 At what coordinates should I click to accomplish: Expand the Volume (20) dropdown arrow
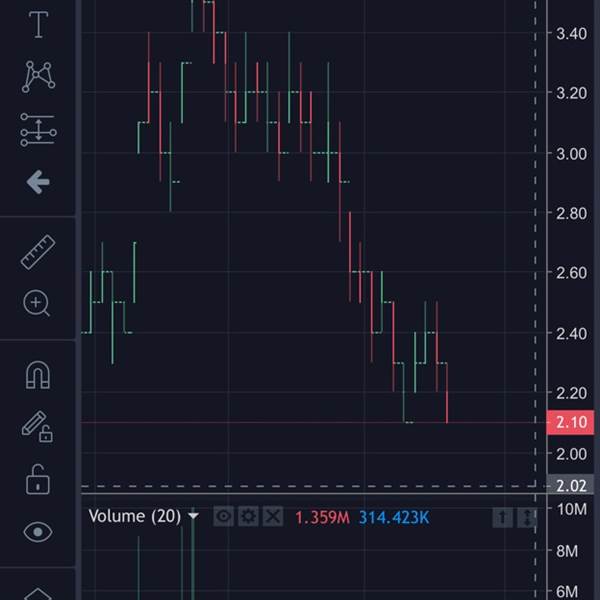point(193,516)
